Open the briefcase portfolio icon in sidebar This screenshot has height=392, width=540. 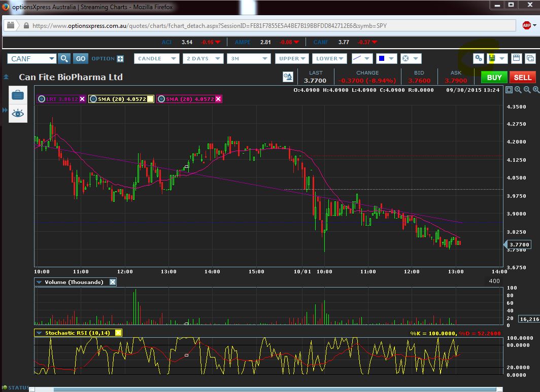tap(18, 95)
